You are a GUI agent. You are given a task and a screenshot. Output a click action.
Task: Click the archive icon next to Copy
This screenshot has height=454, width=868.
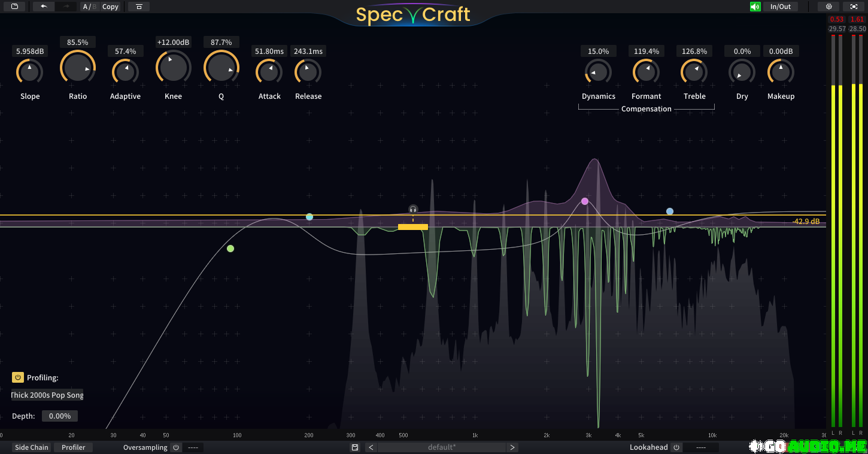(x=139, y=7)
